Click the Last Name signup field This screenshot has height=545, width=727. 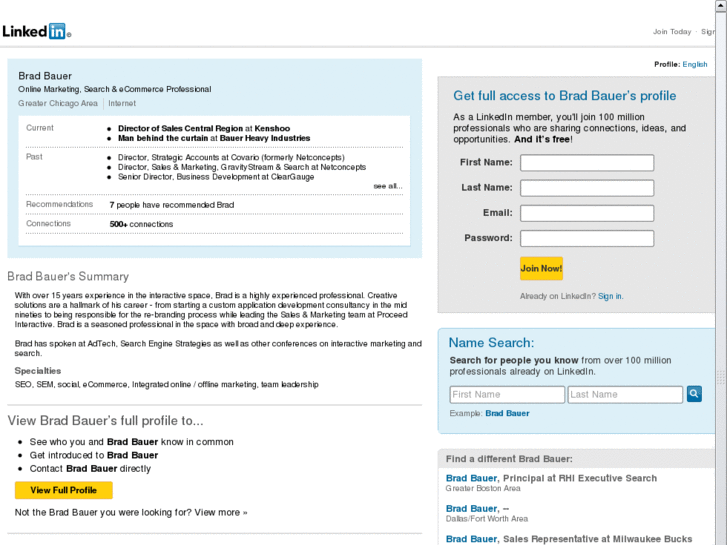point(587,188)
